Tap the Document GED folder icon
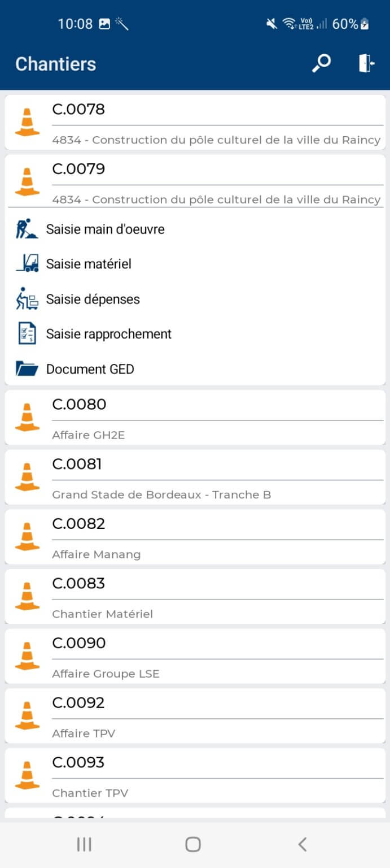 [x=27, y=369]
